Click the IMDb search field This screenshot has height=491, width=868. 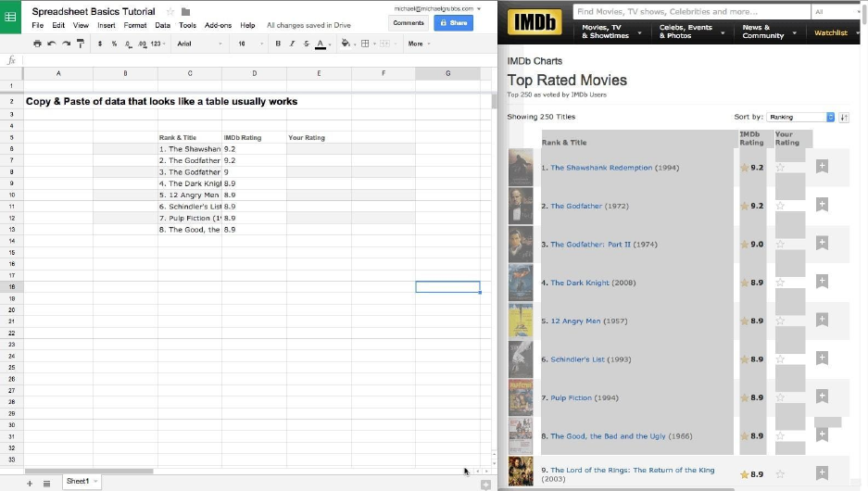(x=692, y=12)
